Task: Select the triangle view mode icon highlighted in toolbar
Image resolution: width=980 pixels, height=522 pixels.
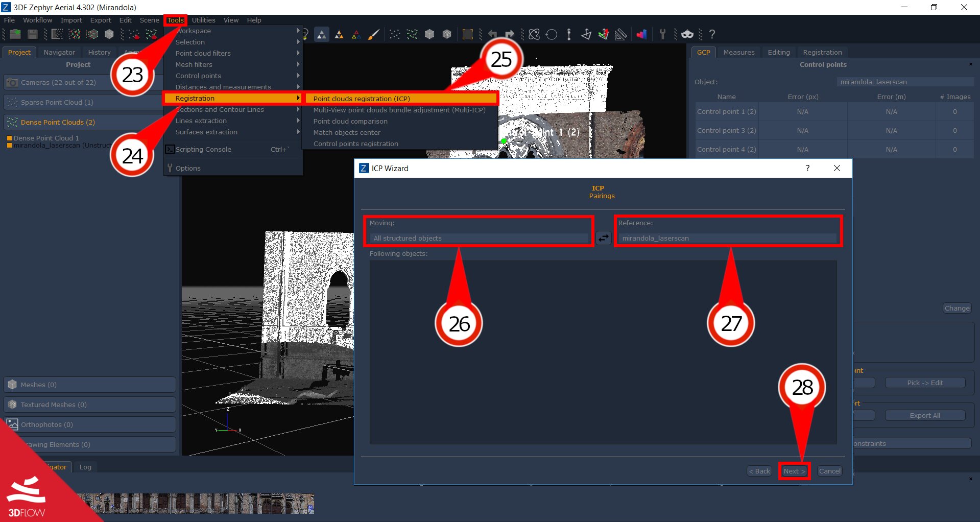Action: 322,34
